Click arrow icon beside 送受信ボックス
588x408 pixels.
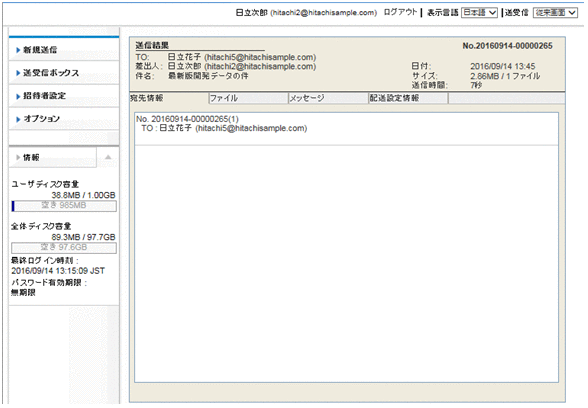[x=18, y=73]
